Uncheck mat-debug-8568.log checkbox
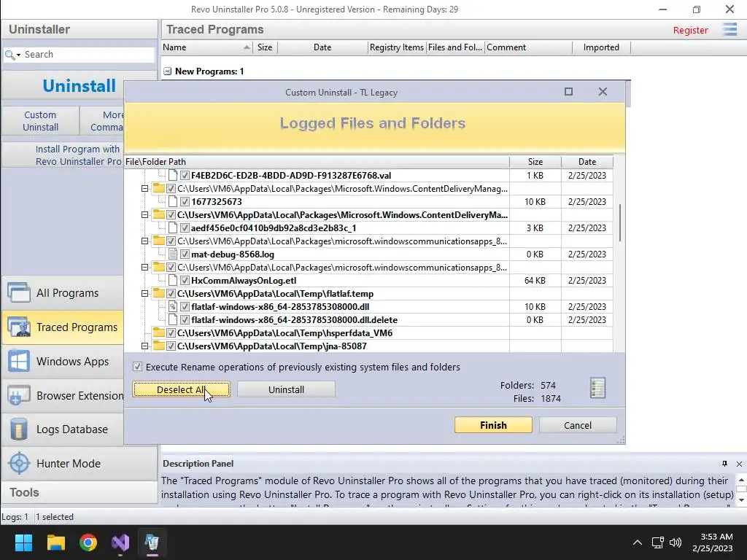 pos(185,254)
